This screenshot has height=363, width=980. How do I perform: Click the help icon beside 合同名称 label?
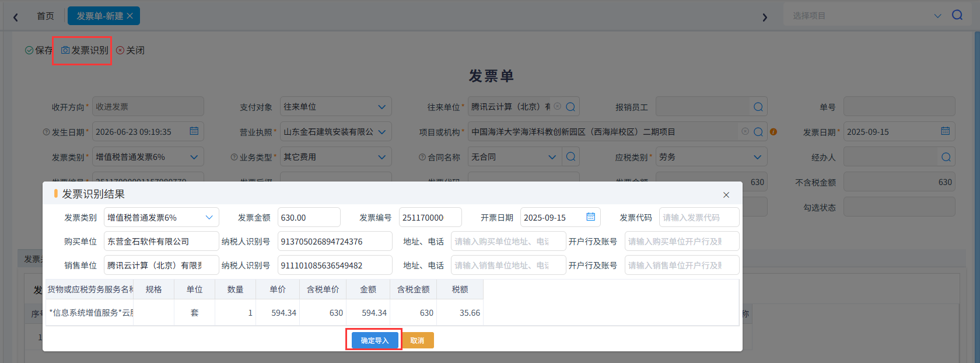pyautogui.click(x=422, y=157)
